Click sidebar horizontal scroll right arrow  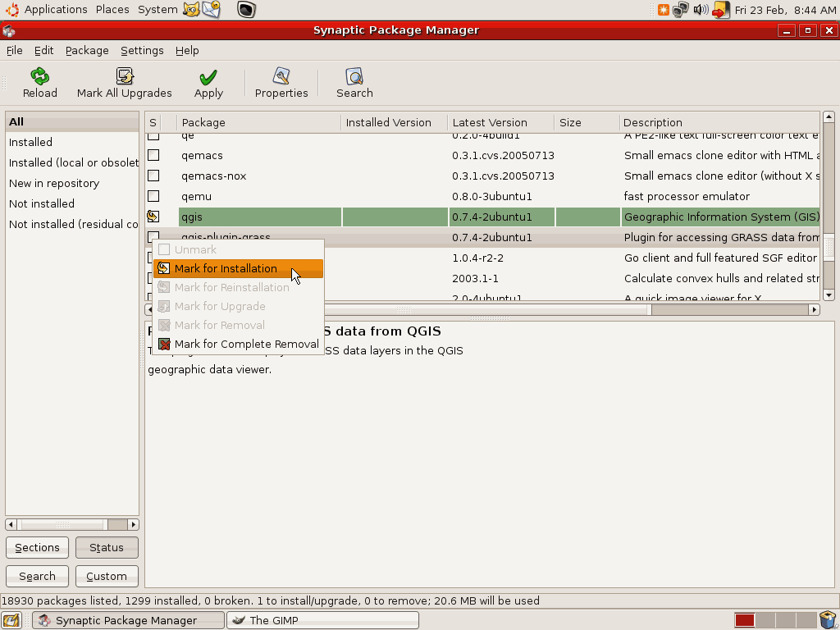[x=134, y=524]
